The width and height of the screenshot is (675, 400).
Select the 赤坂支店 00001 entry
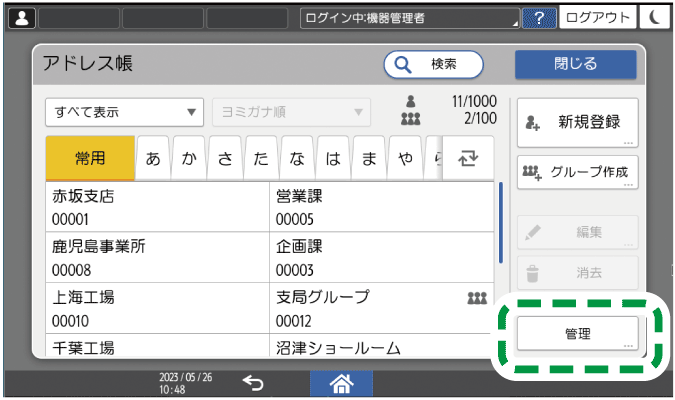click(x=158, y=207)
